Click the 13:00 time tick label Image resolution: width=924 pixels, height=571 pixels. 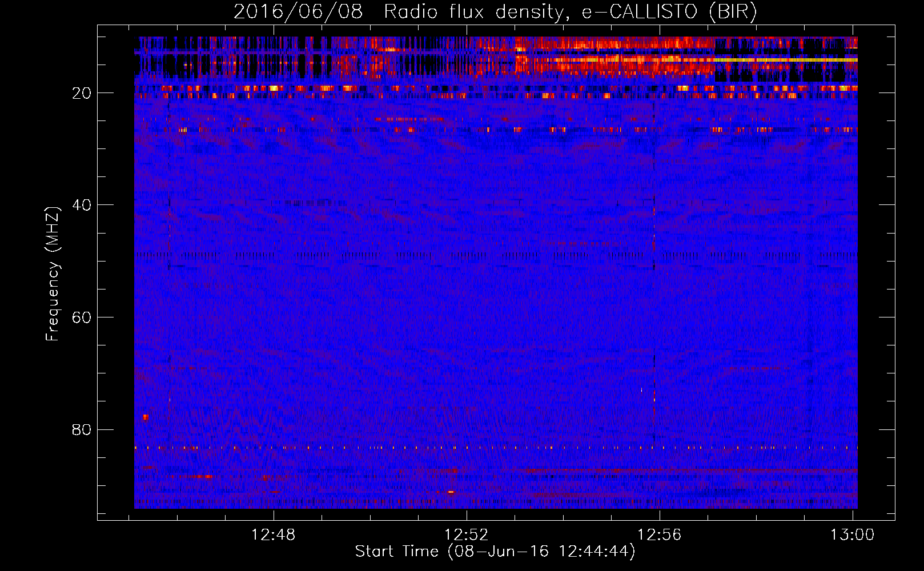pyautogui.click(x=853, y=534)
